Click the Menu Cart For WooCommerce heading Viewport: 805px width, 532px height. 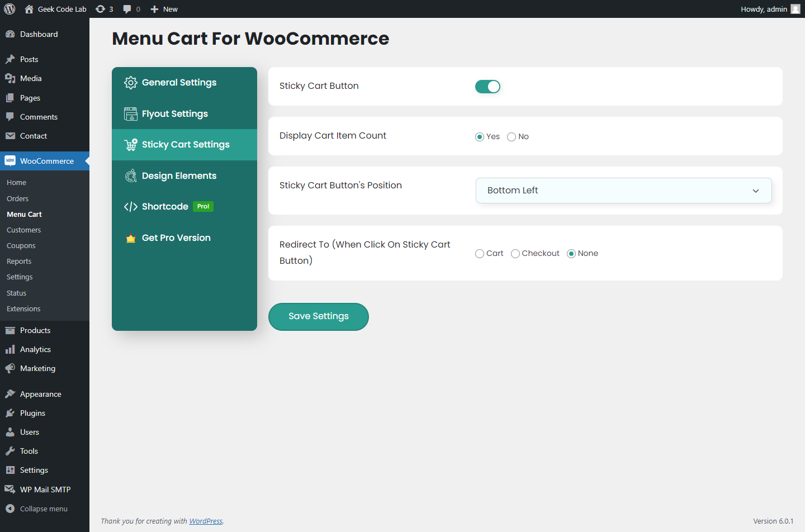click(250, 39)
